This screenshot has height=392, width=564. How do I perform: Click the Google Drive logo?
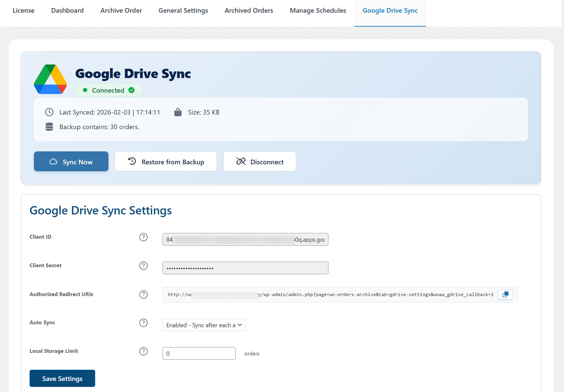click(x=50, y=79)
